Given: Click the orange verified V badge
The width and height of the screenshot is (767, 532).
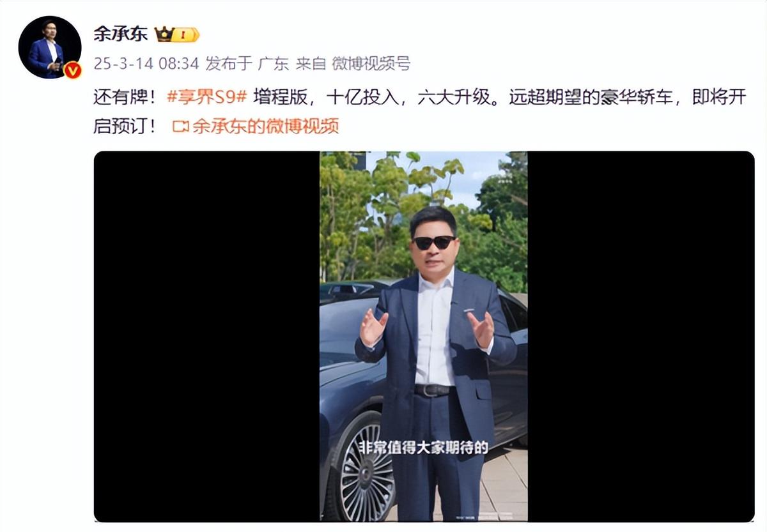Looking at the screenshot, I should coord(73,70).
